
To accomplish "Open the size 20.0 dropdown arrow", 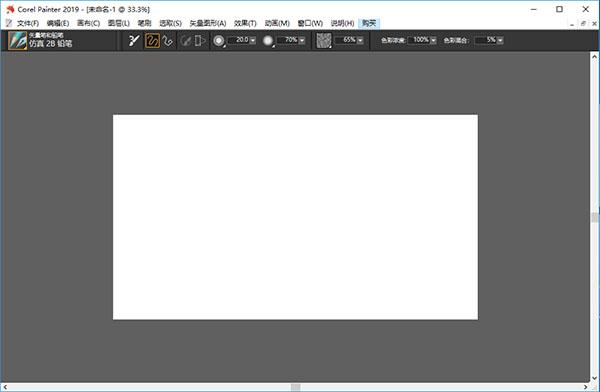I will tap(253, 40).
